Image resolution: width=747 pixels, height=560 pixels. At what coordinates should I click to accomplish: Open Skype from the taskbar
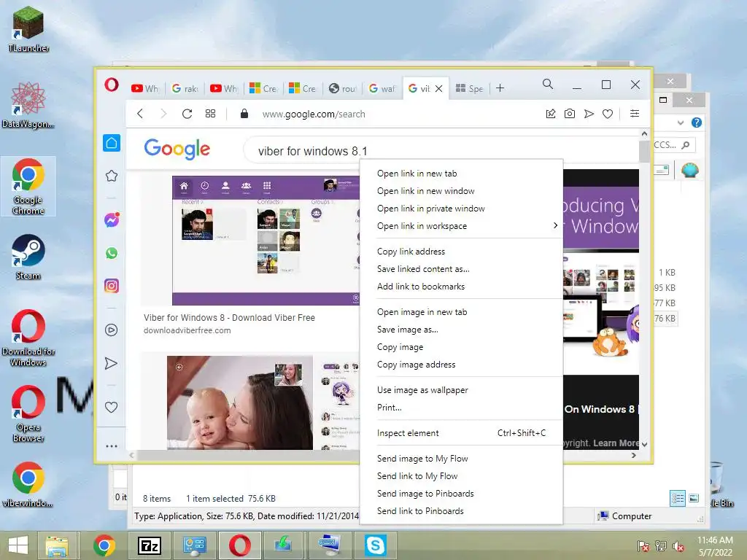tap(376, 545)
